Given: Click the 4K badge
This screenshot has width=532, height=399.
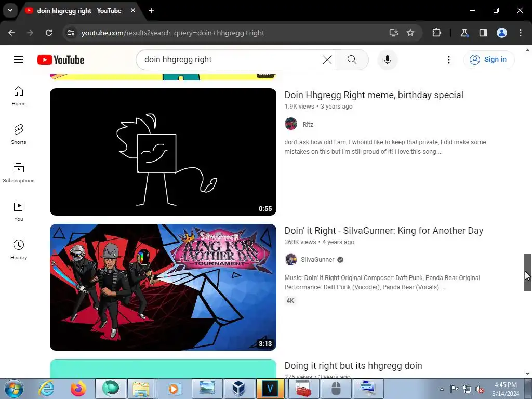Looking at the screenshot, I should pos(290,301).
